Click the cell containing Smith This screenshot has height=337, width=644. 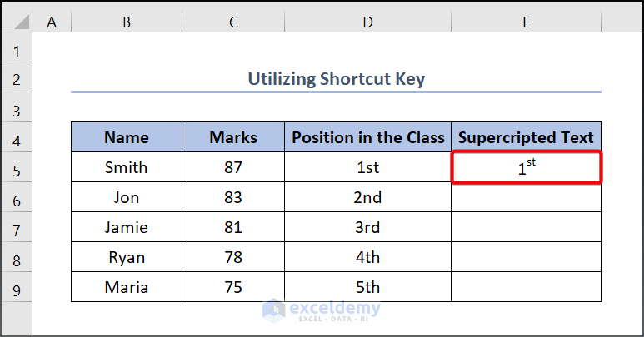point(127,167)
